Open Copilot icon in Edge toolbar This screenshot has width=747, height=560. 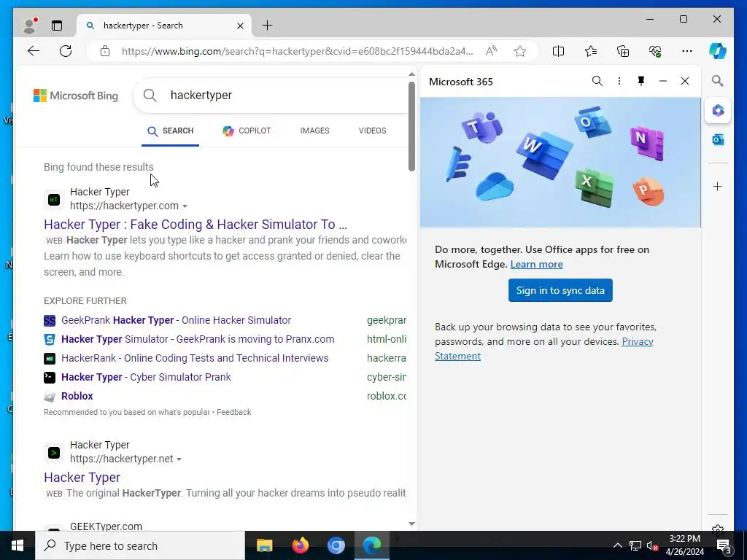point(718,51)
